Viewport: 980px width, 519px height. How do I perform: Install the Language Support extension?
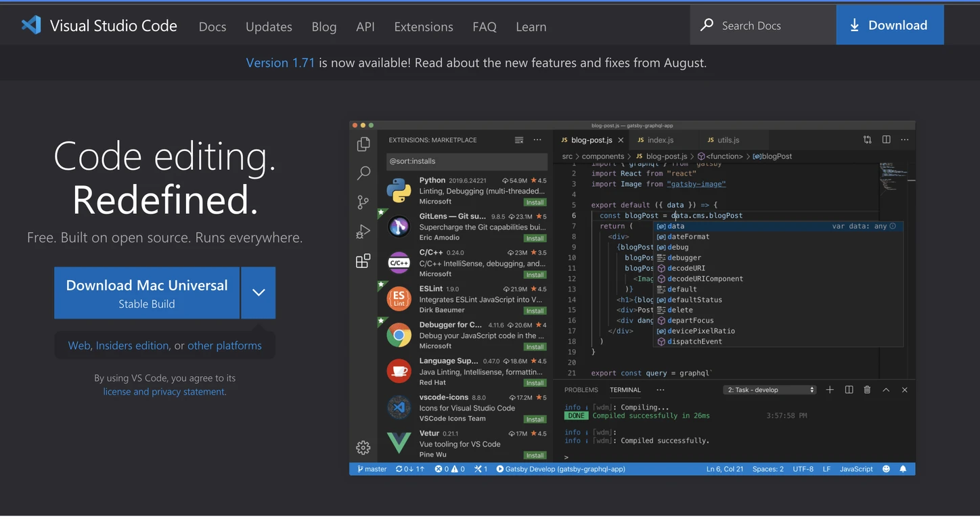coord(535,383)
